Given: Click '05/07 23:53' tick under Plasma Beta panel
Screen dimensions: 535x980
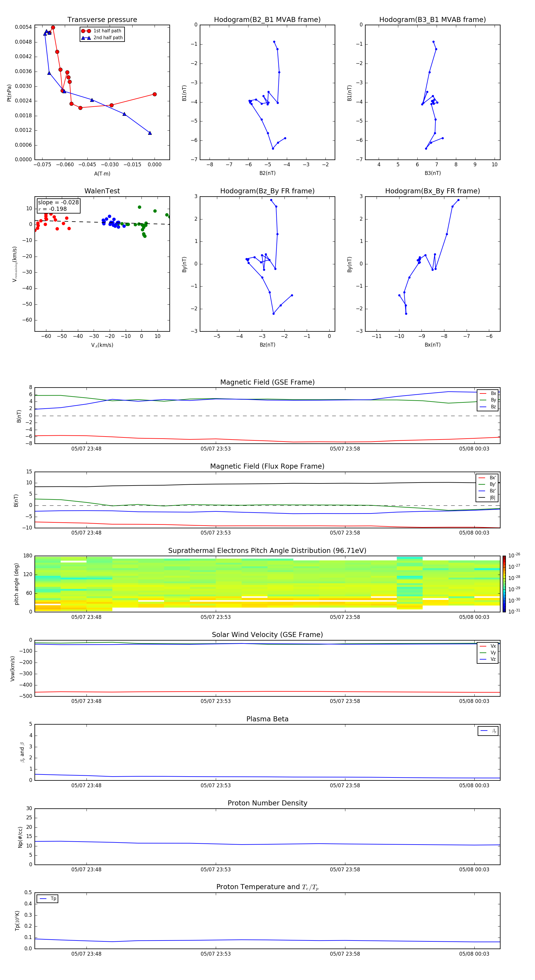Looking at the screenshot, I should click(215, 785).
